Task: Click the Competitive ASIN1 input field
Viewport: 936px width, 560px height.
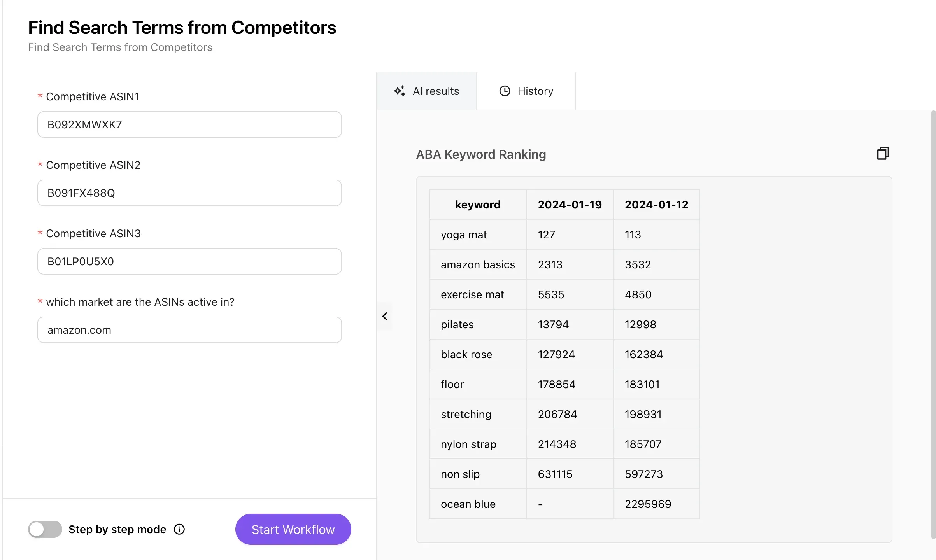Action: [189, 124]
